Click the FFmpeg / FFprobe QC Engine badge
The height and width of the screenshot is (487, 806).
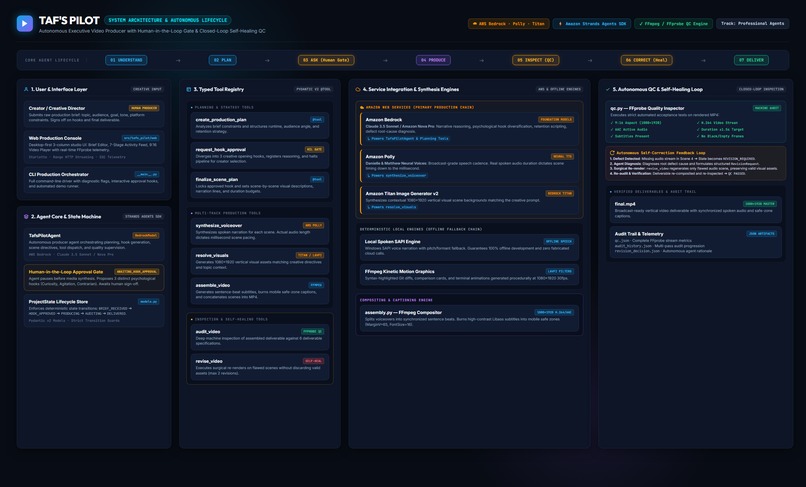[x=673, y=24]
